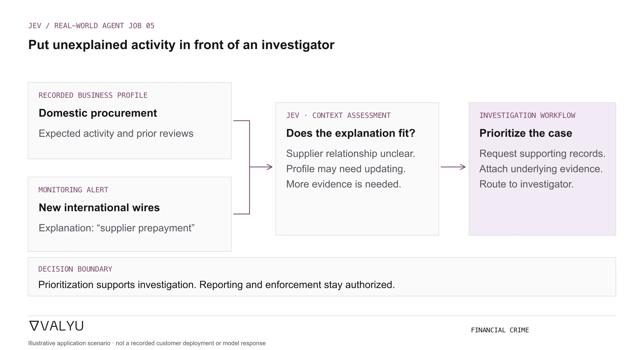Click 'Expected activity and prior reviews' text
Viewport: 644px width, 350px height.
point(116,133)
